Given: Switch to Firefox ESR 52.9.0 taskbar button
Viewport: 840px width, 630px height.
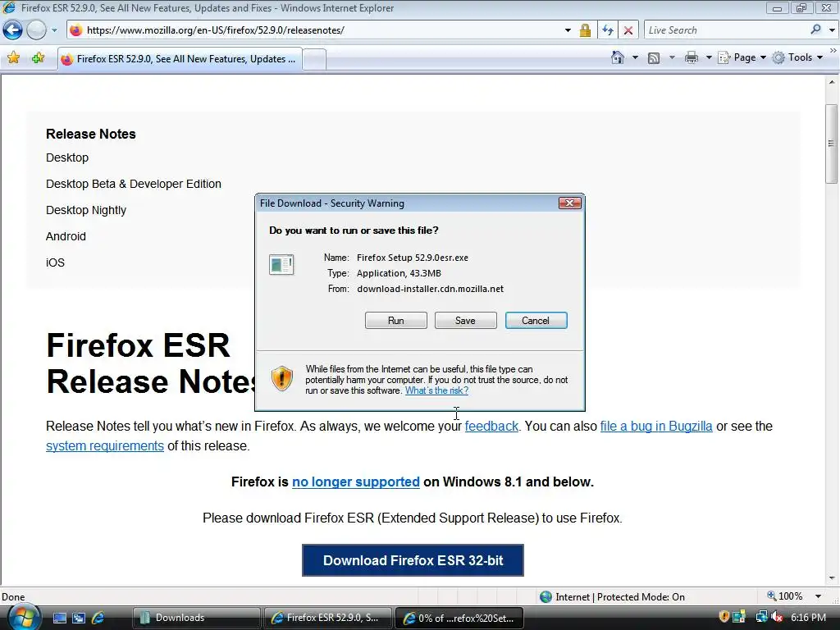Looking at the screenshot, I should (x=327, y=618).
